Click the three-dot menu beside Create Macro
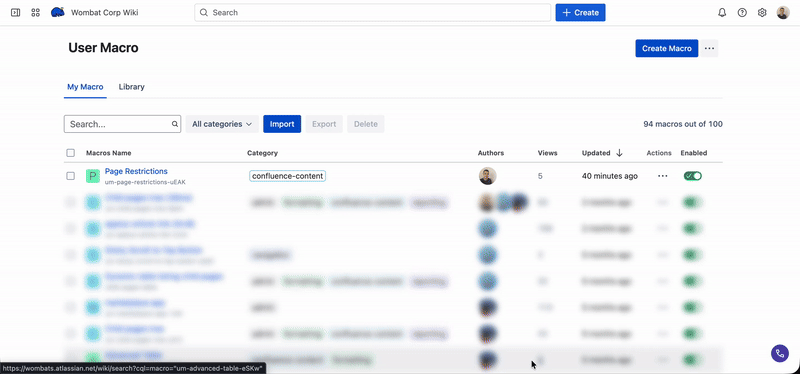800x374 pixels. pyautogui.click(x=709, y=48)
